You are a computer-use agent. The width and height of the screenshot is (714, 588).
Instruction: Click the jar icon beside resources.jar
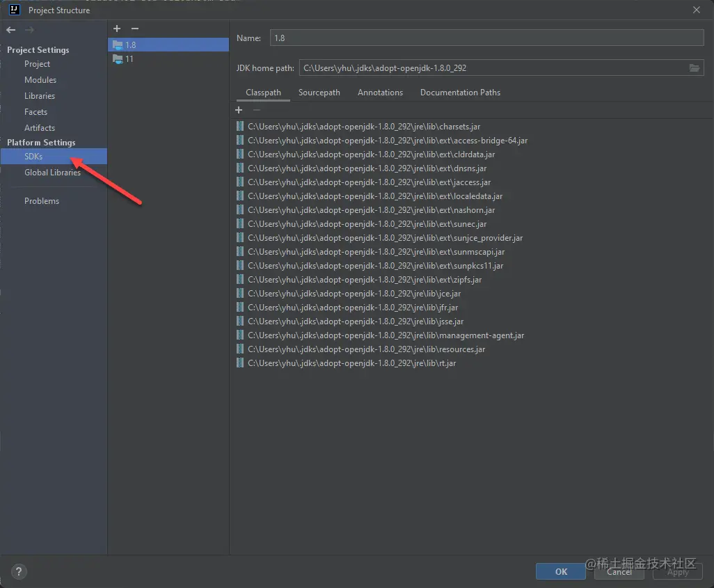click(x=240, y=349)
